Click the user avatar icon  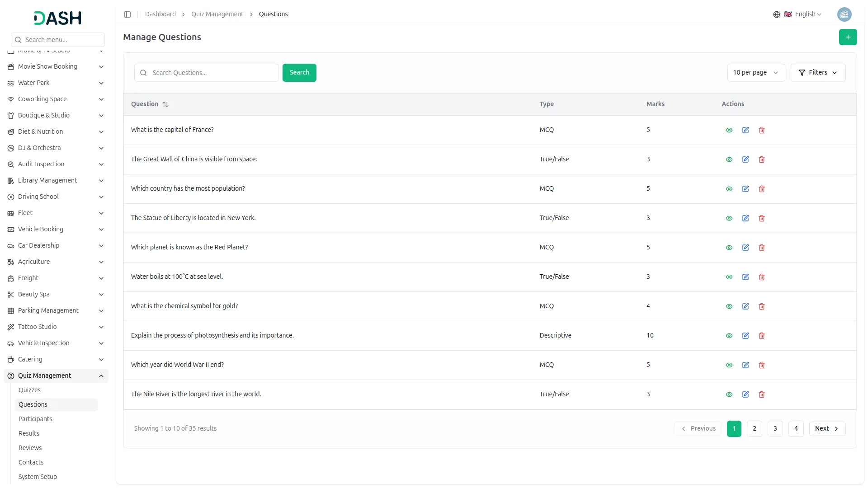click(844, 14)
